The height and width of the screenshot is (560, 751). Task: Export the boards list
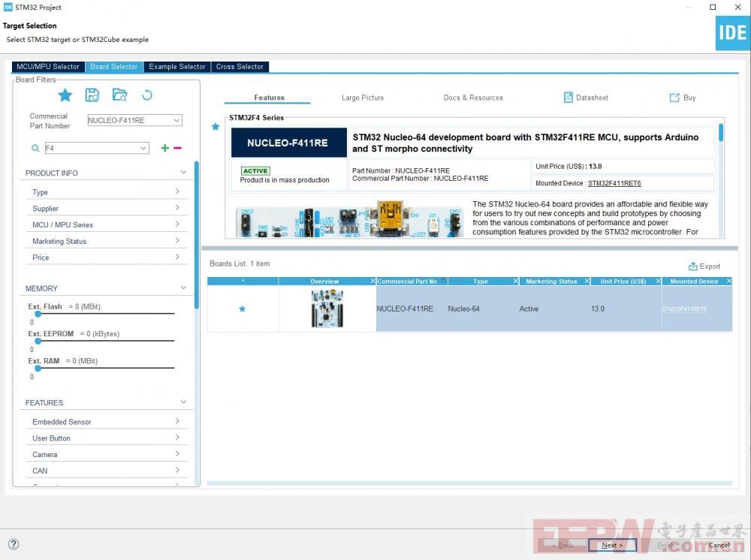[704, 266]
